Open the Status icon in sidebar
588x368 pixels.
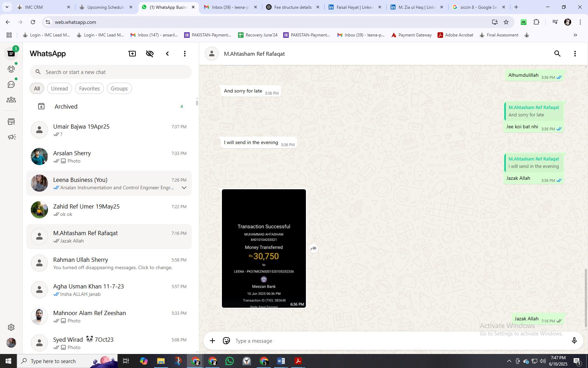tap(11, 69)
